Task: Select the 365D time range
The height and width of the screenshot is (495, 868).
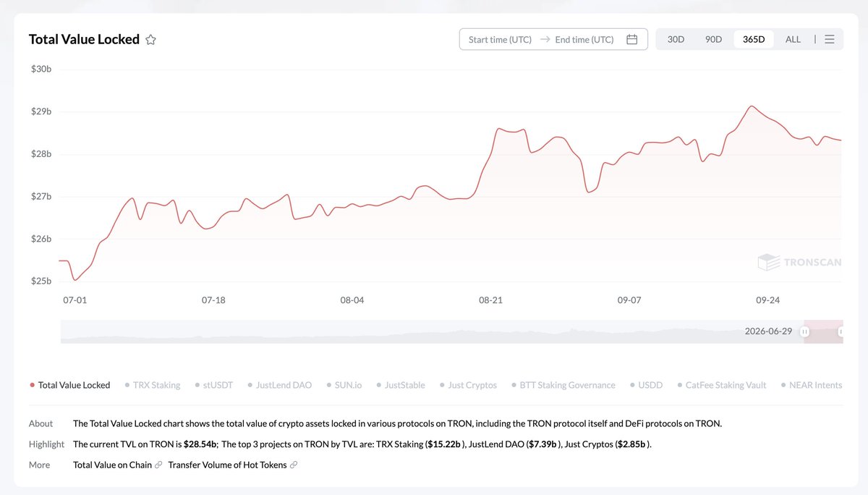Action: pyautogui.click(x=754, y=39)
